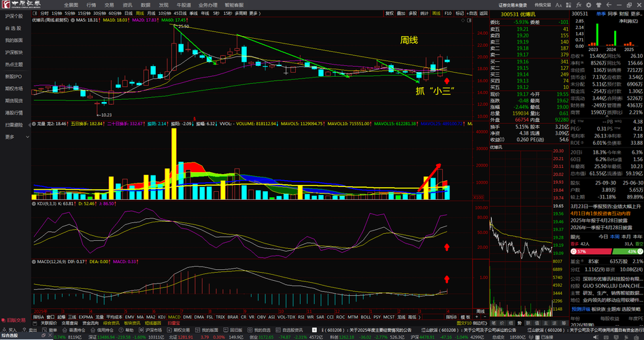Open 我的版面 layout icon
The width and height of the screenshot is (644, 340).
pos(198,330)
